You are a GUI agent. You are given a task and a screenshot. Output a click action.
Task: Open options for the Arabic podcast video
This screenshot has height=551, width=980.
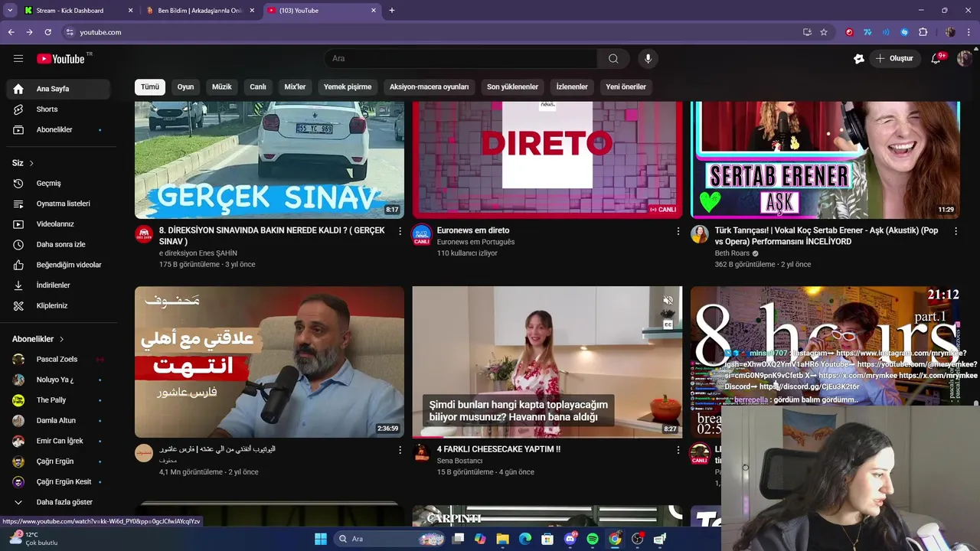click(400, 450)
